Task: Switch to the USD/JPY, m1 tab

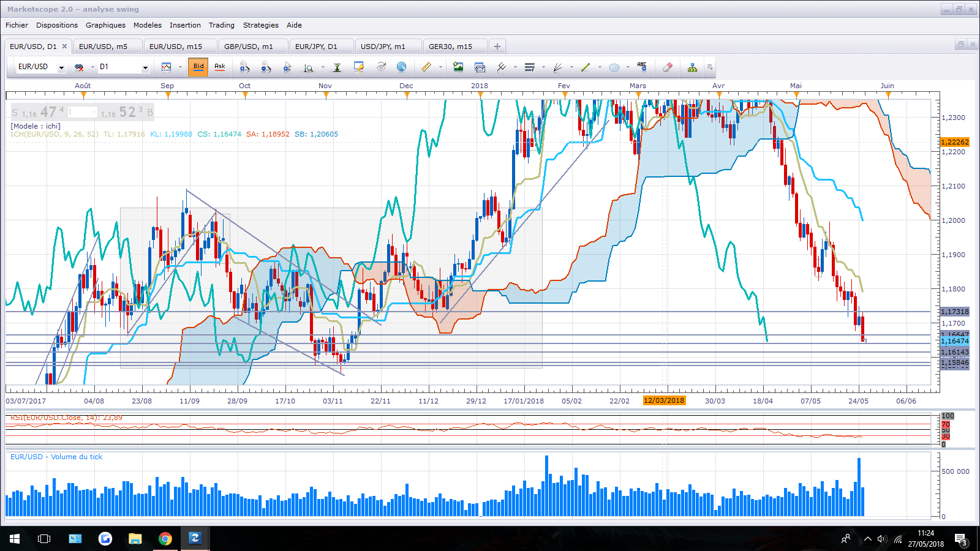Action: pos(388,47)
